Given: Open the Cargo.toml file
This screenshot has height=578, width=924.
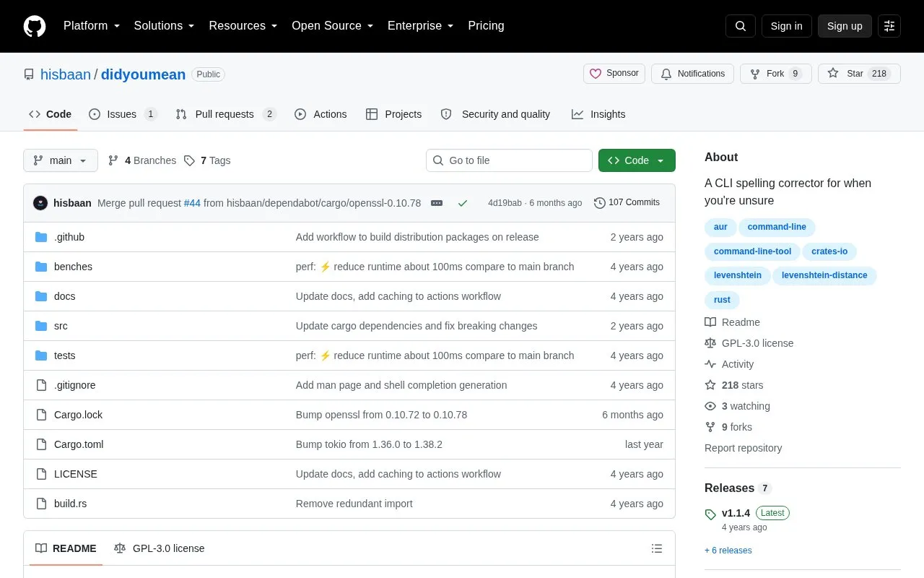Looking at the screenshot, I should coord(79,444).
